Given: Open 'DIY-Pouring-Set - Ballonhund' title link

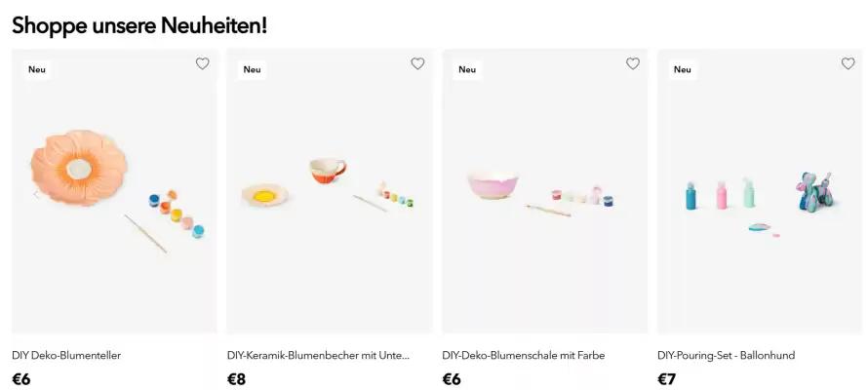Looking at the screenshot, I should pyautogui.click(x=727, y=355).
